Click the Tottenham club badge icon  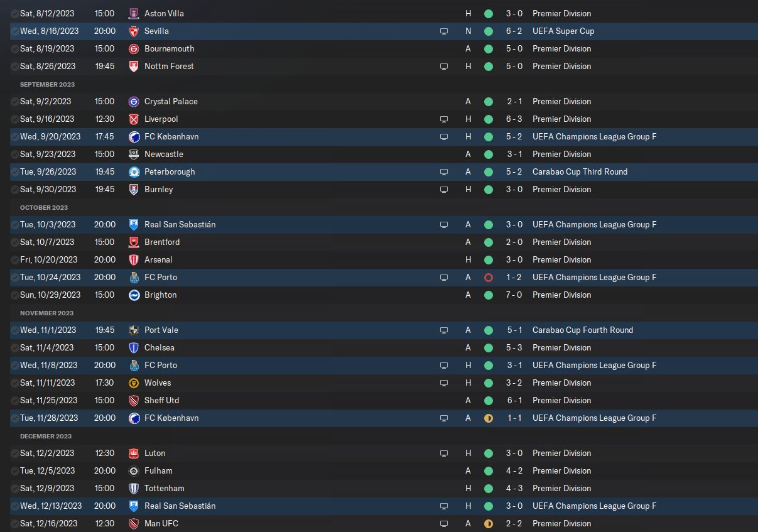point(133,488)
